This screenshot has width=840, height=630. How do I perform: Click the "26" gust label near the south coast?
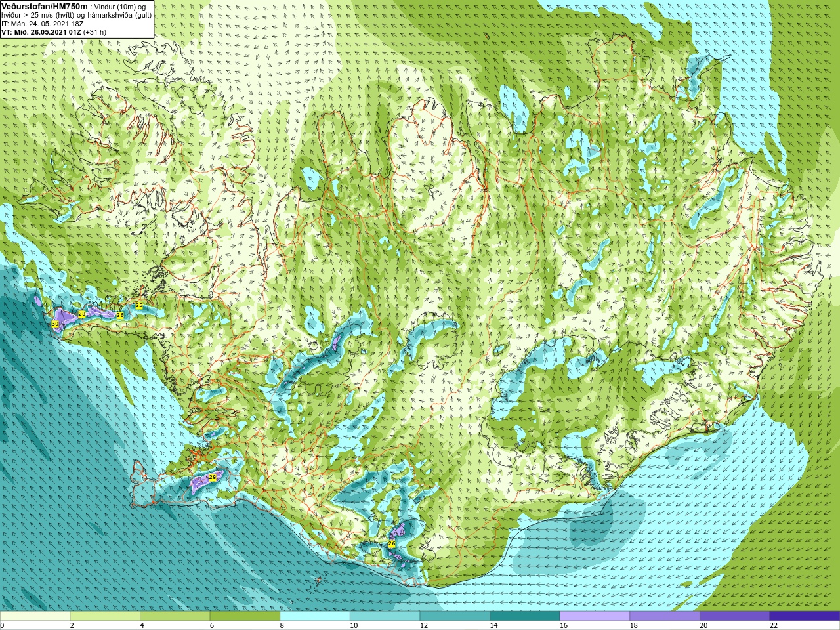coord(392,544)
